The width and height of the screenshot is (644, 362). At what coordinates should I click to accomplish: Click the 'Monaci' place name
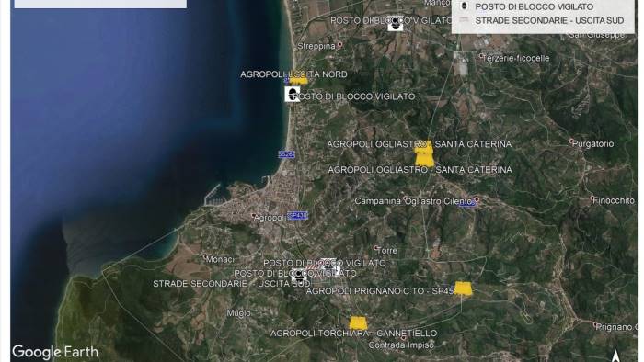coord(221,259)
